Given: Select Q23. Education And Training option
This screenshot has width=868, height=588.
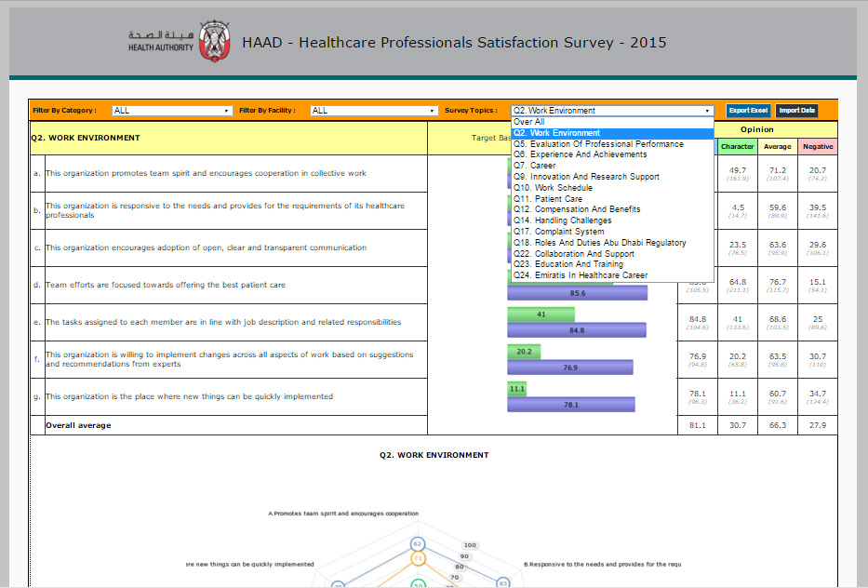Looking at the screenshot, I should (x=612, y=264).
